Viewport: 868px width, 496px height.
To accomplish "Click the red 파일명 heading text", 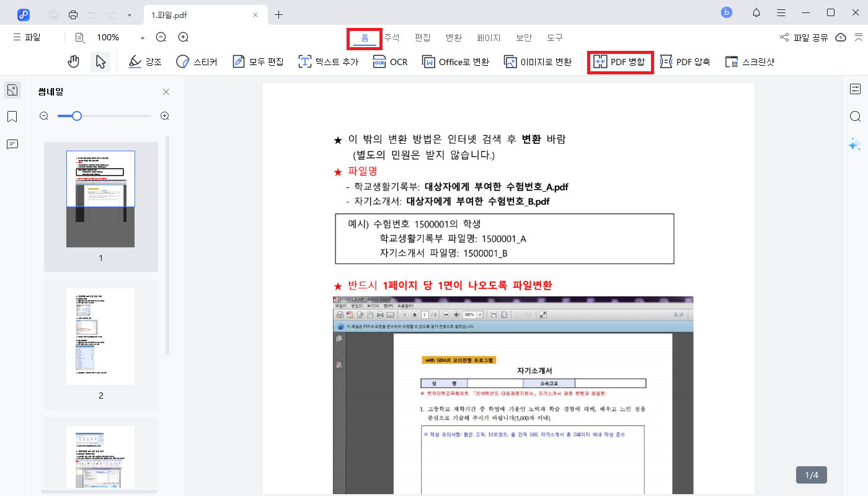I will coord(362,171).
